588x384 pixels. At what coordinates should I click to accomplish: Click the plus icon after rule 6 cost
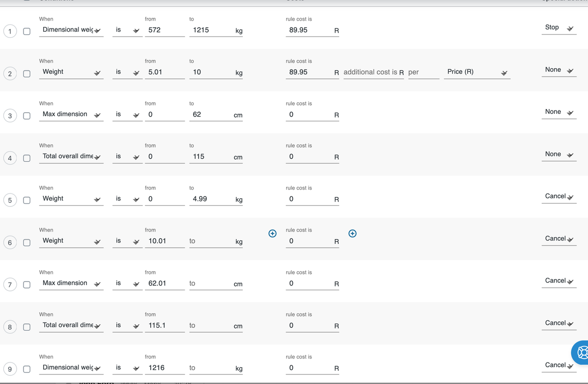tap(352, 233)
